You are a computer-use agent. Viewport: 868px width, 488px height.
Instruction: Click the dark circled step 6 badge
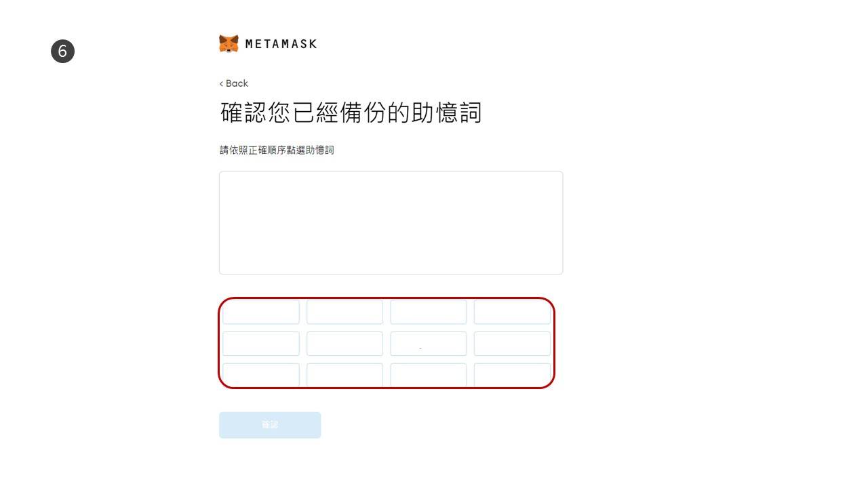tap(62, 52)
